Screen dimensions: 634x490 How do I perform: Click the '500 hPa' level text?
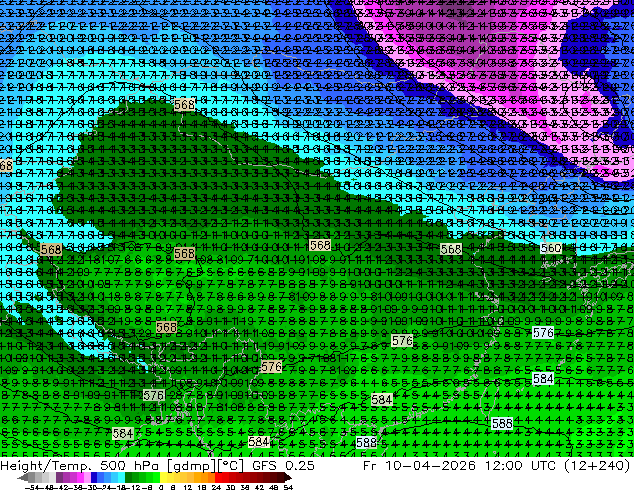[129, 466]
